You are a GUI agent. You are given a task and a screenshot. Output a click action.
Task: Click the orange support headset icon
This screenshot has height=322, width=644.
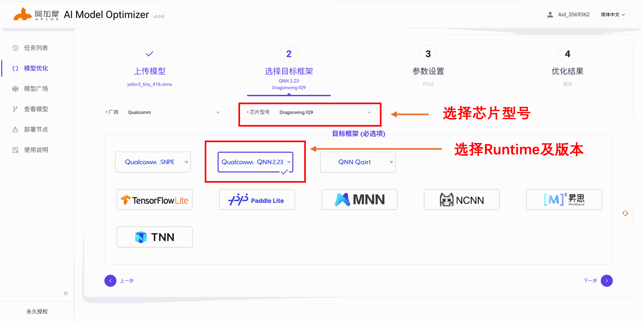[625, 214]
